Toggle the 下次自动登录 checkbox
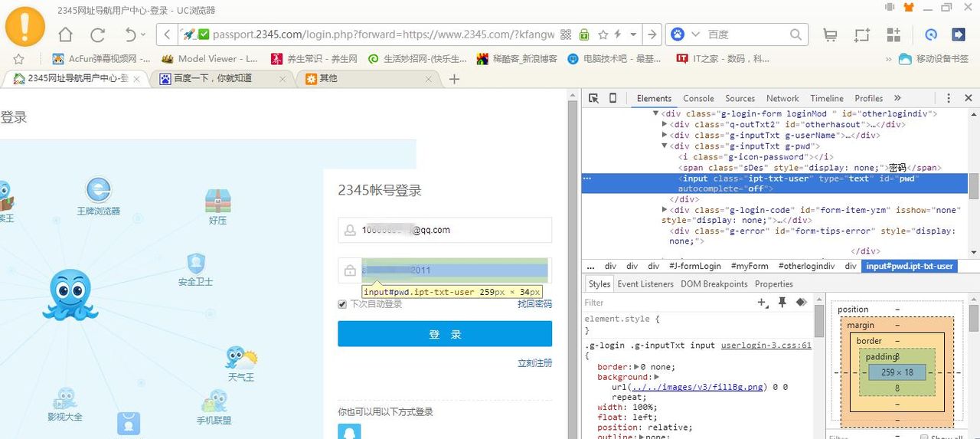 point(342,304)
